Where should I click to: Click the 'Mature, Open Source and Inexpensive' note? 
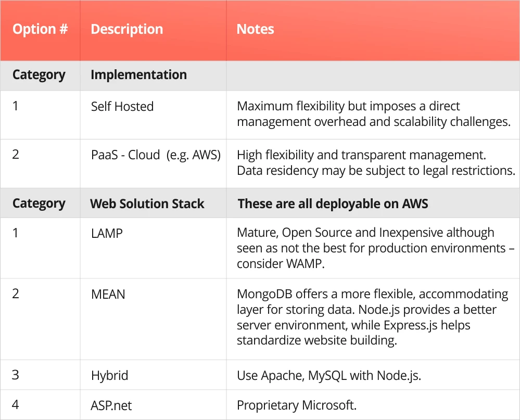point(375,248)
